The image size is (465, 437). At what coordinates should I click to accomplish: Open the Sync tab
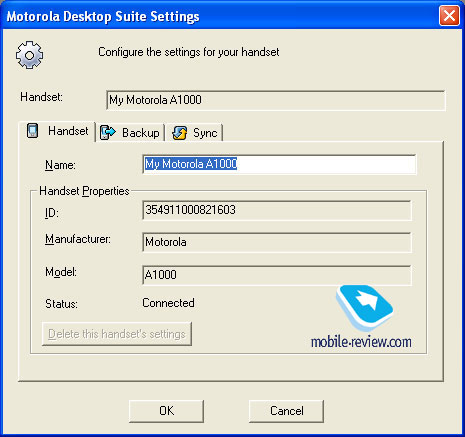tap(194, 133)
